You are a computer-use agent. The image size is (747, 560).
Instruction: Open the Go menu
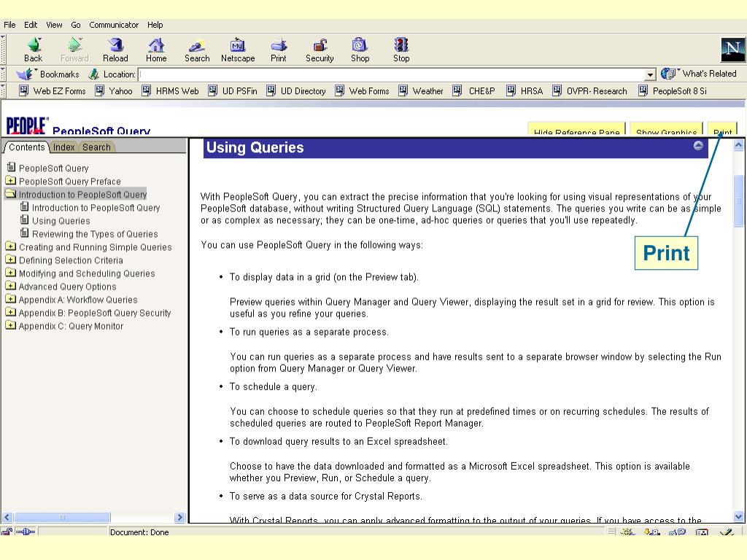pos(76,25)
